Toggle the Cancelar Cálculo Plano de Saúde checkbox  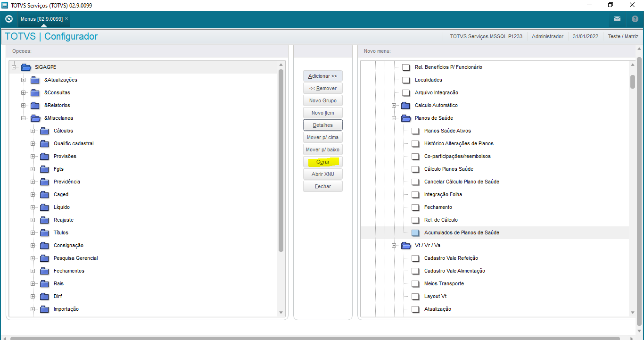415,182
